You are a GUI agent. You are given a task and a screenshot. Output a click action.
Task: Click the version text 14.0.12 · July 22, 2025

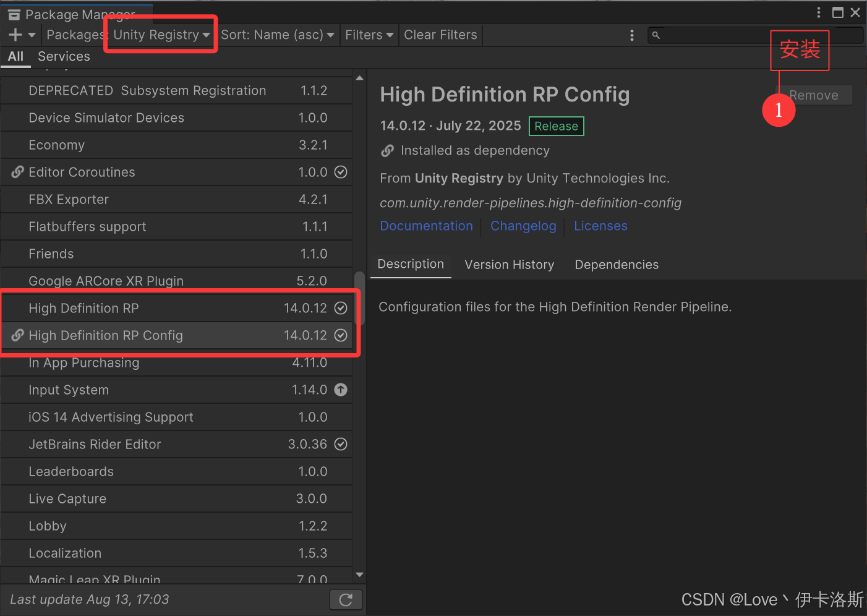pyautogui.click(x=450, y=126)
